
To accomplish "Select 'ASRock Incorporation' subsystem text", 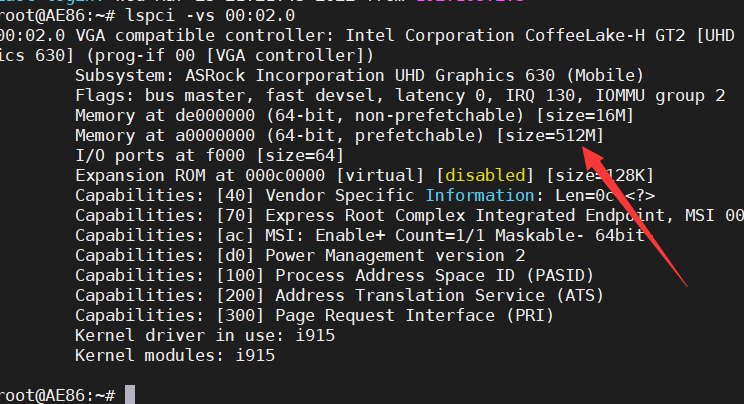I will click(x=284, y=75).
